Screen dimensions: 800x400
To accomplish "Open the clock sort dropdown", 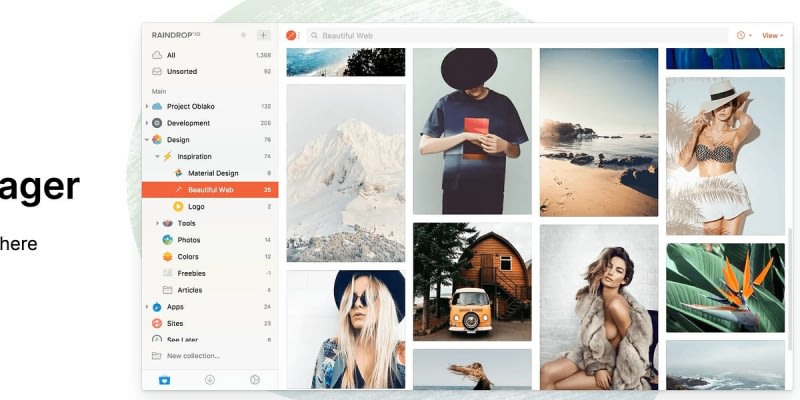I will 744,35.
